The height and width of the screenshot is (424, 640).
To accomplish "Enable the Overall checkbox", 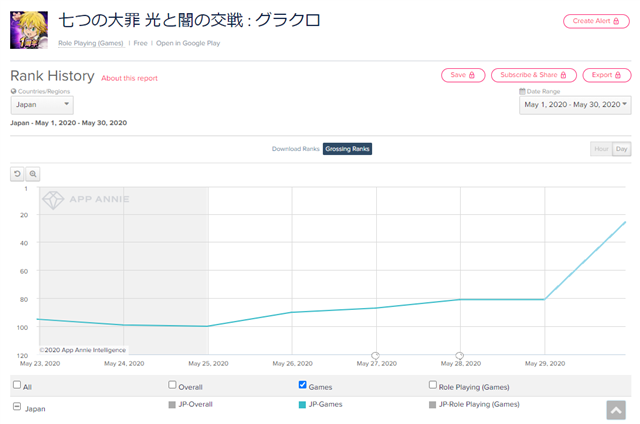I will (172, 385).
